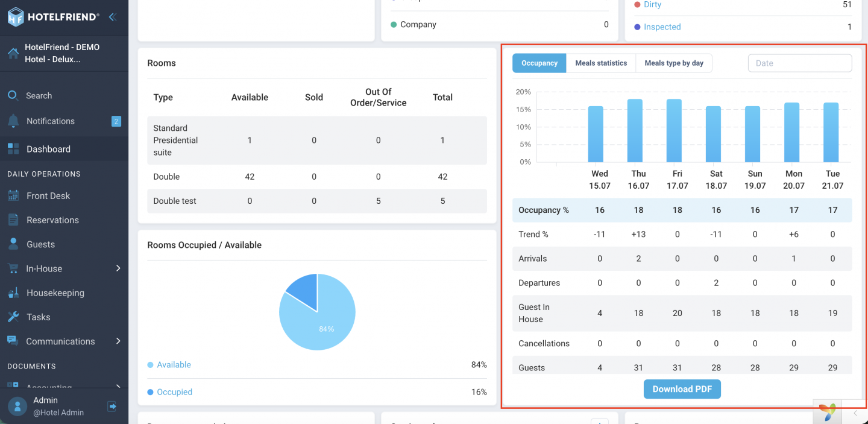Viewport: 868px width, 424px height.
Task: Select the Occupancy tab
Action: pos(539,63)
